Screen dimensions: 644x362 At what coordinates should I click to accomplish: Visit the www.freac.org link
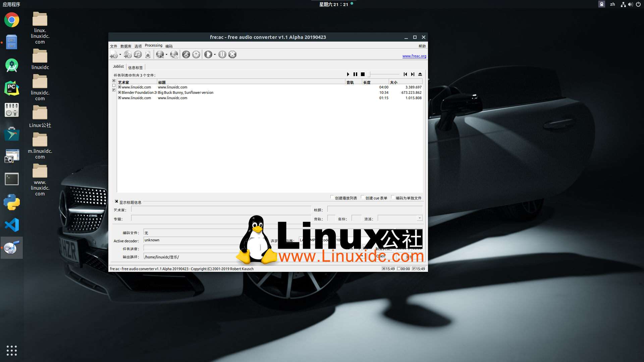pyautogui.click(x=414, y=56)
